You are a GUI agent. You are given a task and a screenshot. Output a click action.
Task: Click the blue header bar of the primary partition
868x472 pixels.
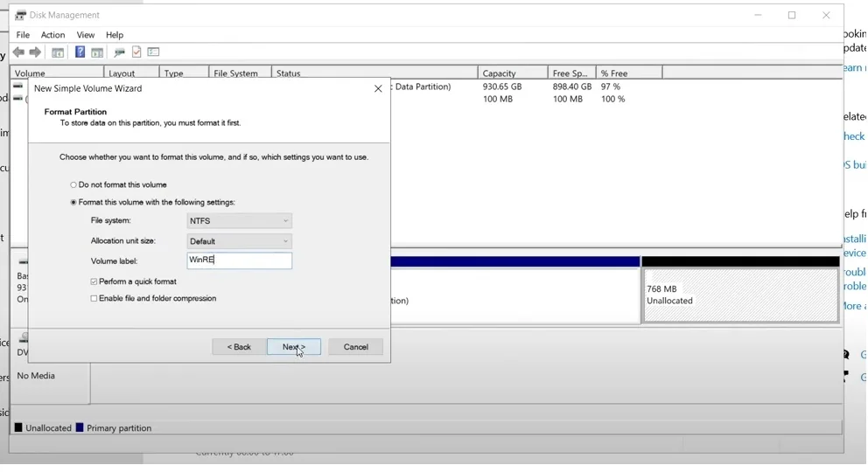coord(514,262)
